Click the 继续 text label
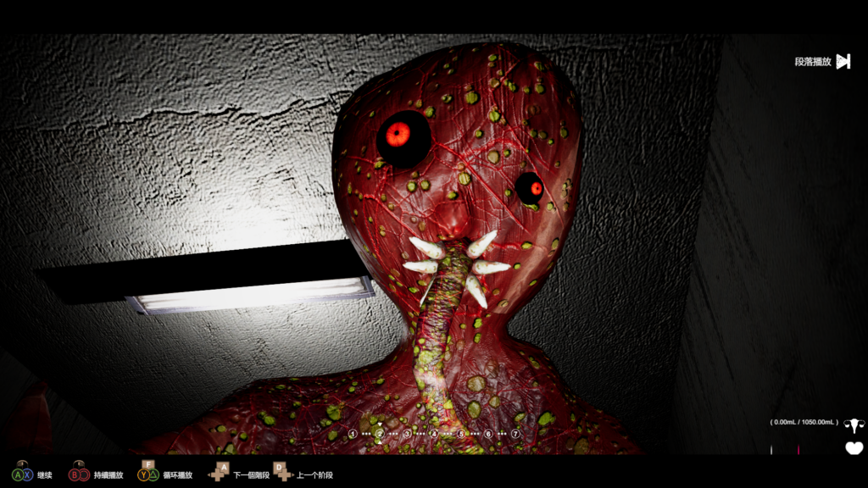The image size is (868, 488). click(45, 475)
